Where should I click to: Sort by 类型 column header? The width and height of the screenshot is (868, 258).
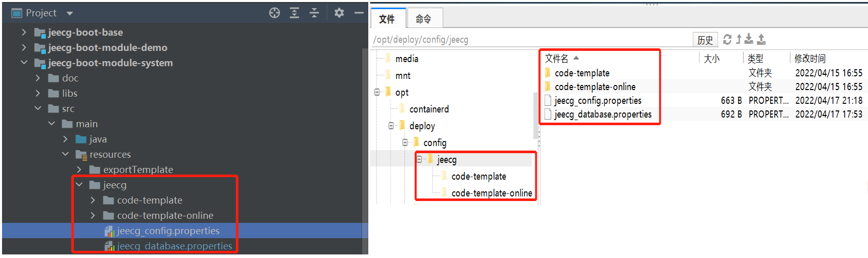point(755,58)
